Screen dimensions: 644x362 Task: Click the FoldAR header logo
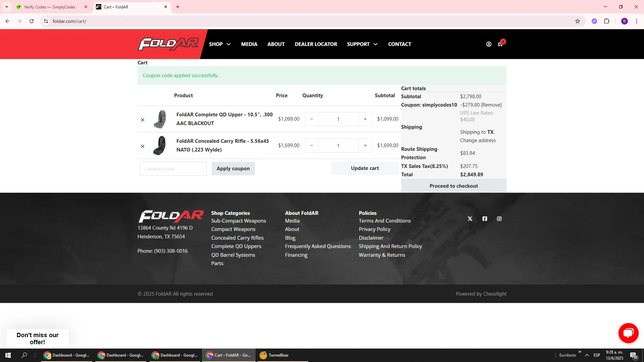(168, 44)
